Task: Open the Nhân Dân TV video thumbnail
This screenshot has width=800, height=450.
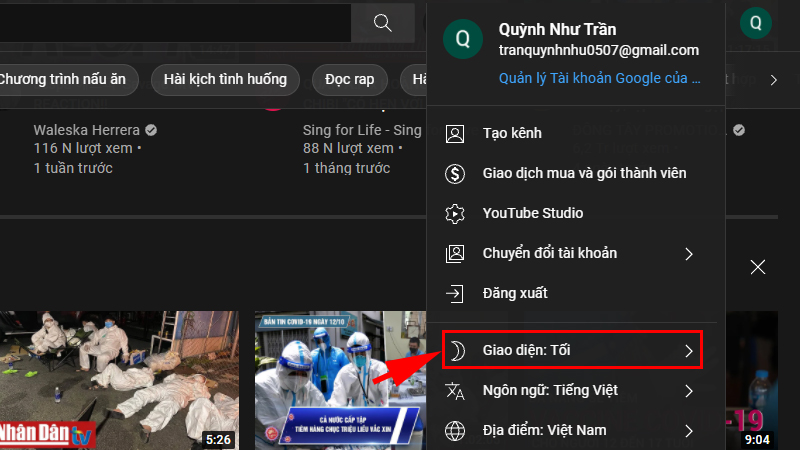Action: (x=119, y=380)
